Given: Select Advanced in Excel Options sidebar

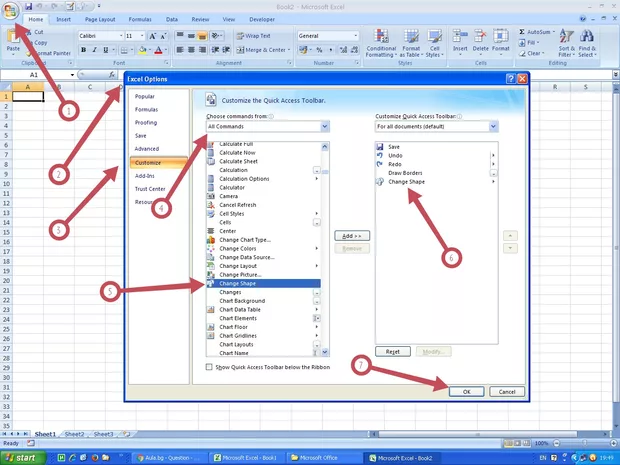Looking at the screenshot, I should (147, 149).
